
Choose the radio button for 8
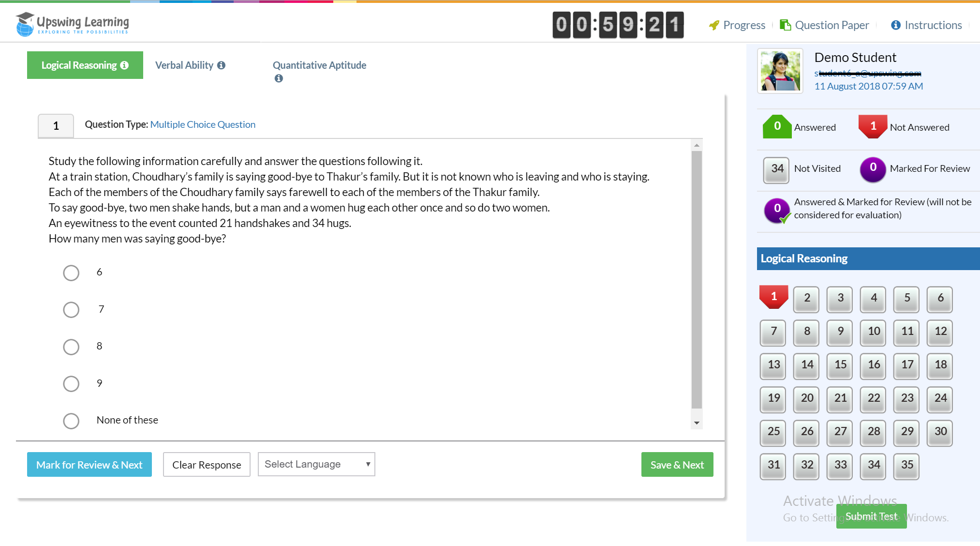coord(71,347)
